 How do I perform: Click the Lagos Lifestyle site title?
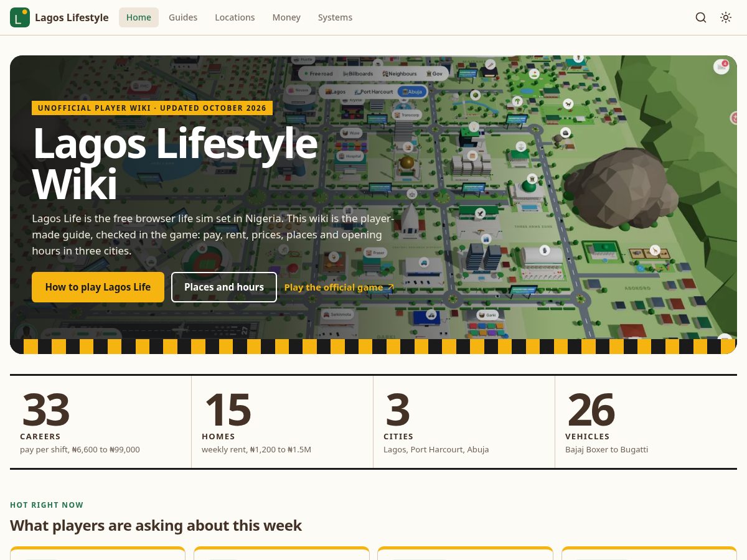[x=72, y=17]
